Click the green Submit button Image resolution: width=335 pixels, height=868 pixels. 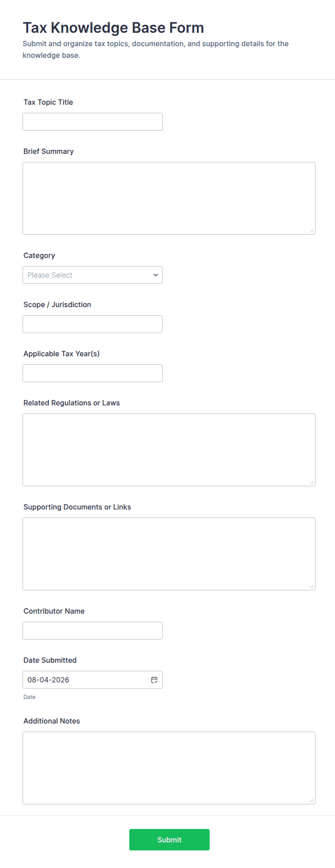click(x=169, y=840)
